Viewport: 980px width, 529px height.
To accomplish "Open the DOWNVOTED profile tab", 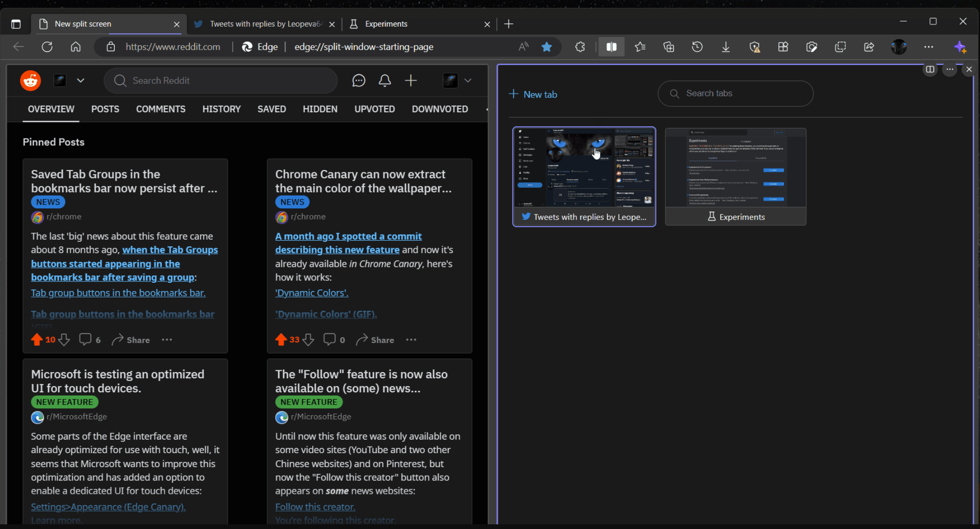I will [x=439, y=109].
